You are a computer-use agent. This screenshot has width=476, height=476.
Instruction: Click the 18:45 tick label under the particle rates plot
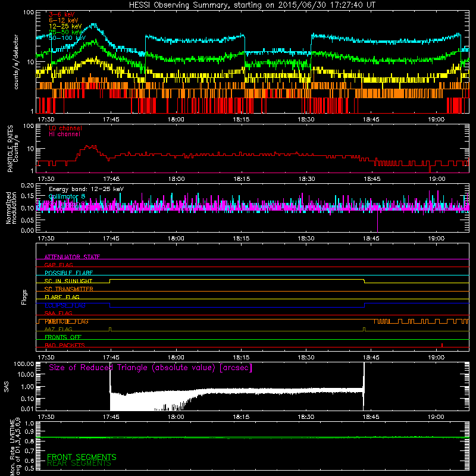[x=372, y=179]
